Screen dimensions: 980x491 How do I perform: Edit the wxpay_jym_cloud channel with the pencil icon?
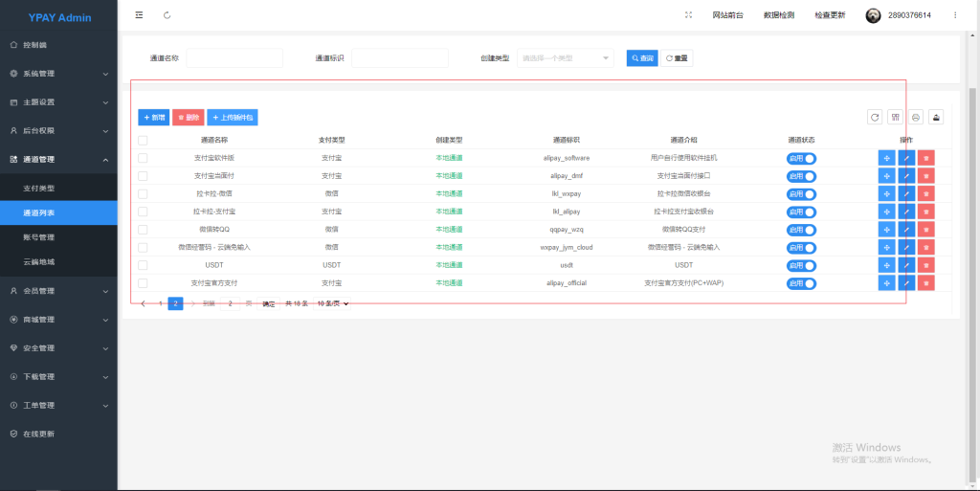click(x=906, y=247)
